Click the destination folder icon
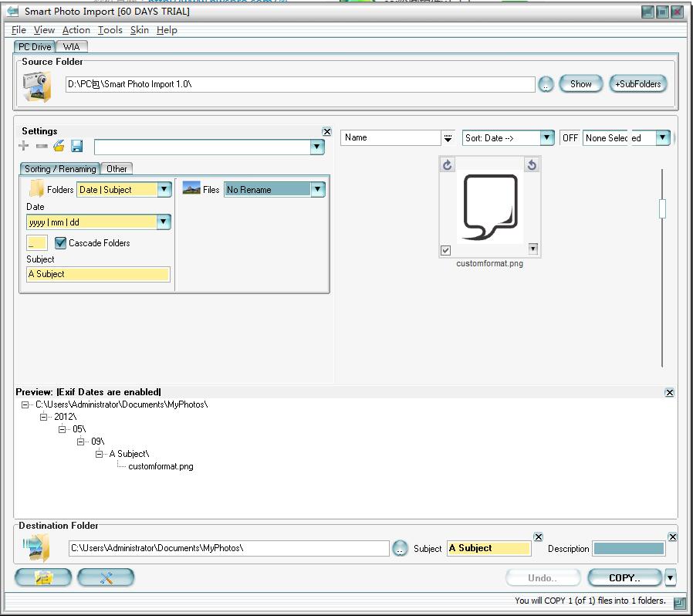Screen dimensions: 693x616 (36, 547)
